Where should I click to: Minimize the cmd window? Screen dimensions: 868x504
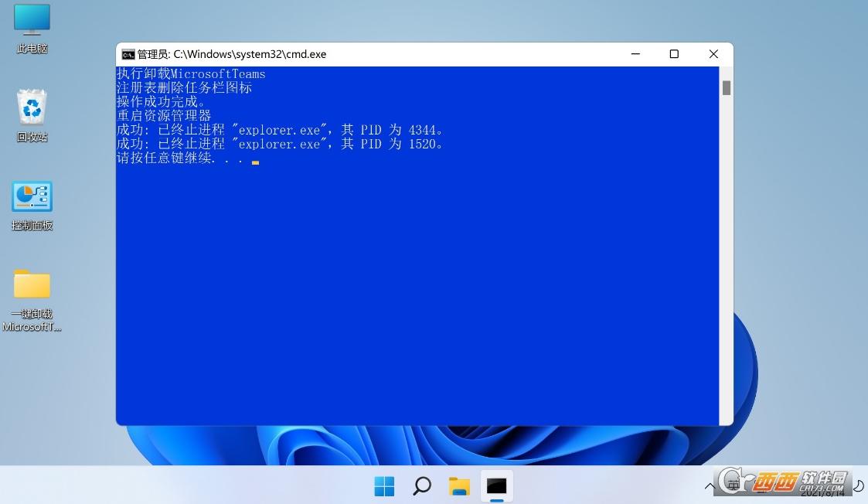click(x=635, y=53)
